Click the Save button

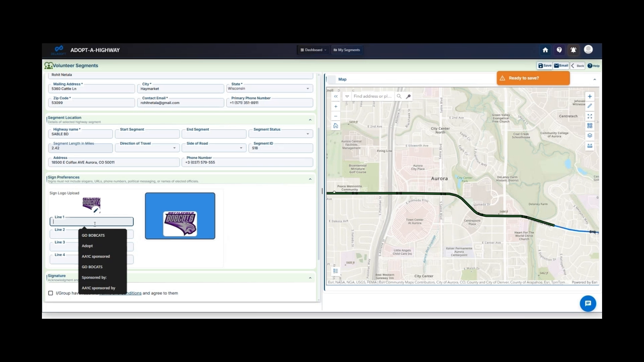click(544, 66)
